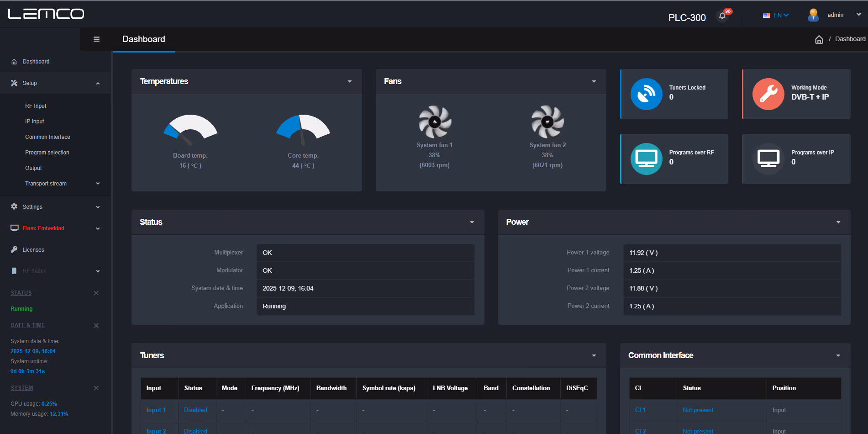Click the Licenses key icon
The height and width of the screenshot is (434, 868).
14,249
